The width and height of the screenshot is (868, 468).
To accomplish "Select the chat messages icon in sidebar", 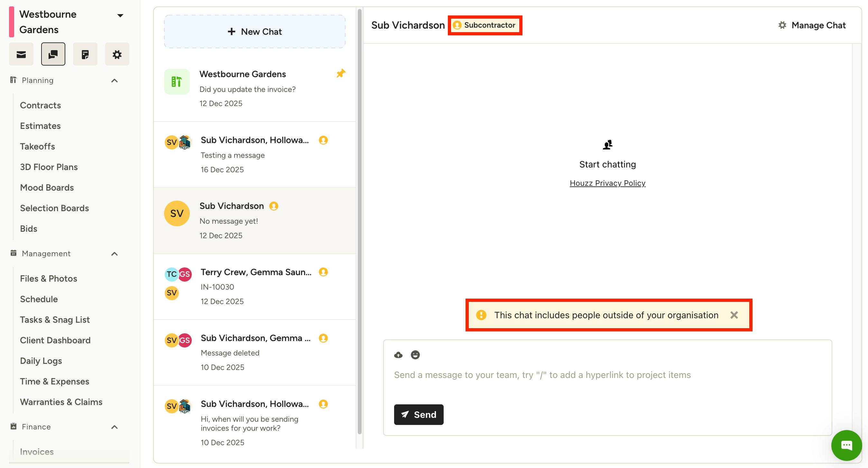I will (x=53, y=54).
